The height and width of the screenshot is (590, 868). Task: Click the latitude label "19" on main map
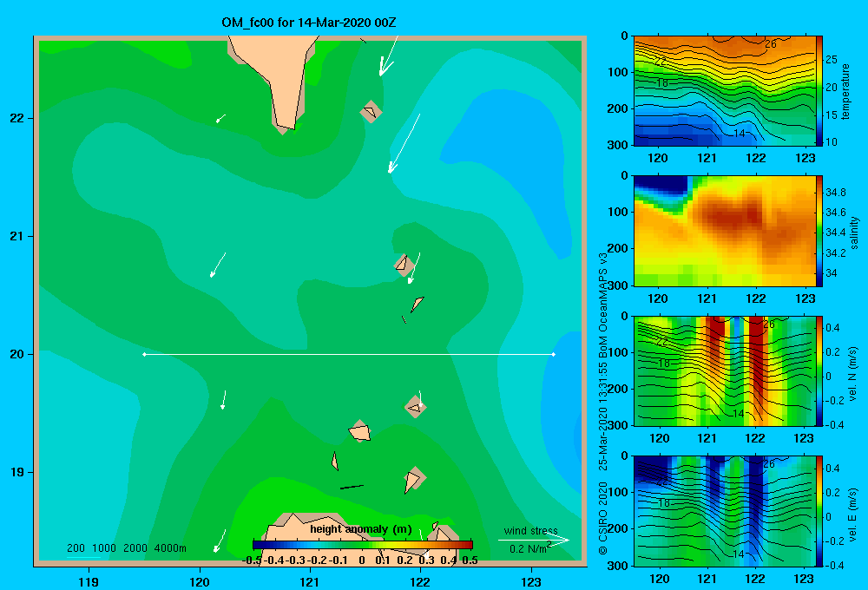pos(16,472)
